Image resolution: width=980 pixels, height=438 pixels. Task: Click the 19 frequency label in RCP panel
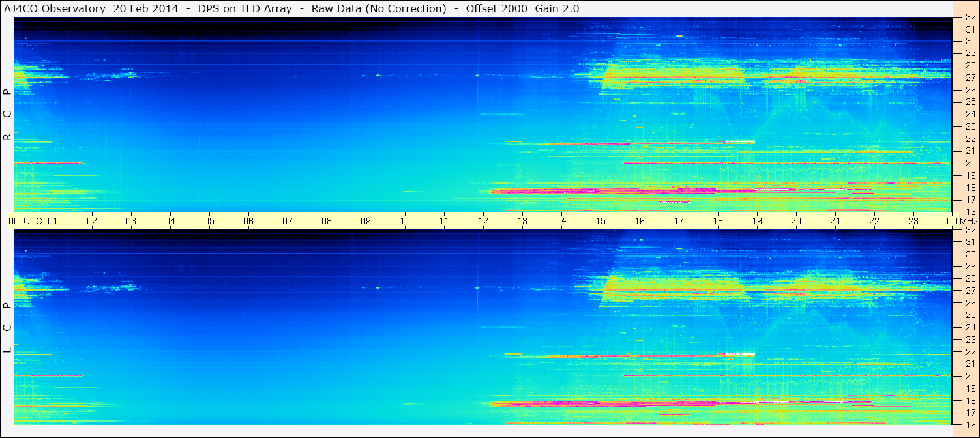pos(970,175)
